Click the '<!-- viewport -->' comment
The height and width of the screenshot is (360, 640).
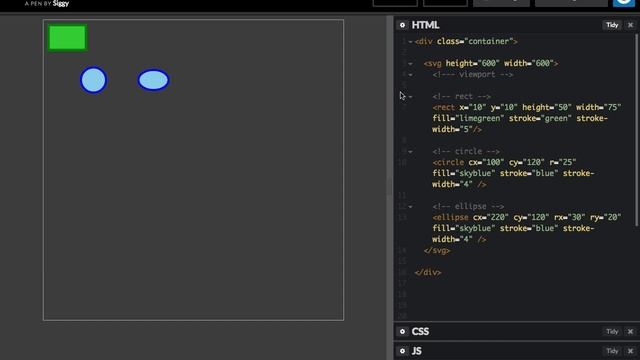point(473,75)
